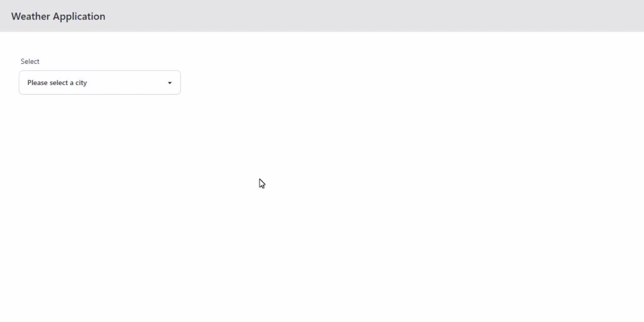644x322 pixels.
Task: Open the 'Please select a city' dropdown
Action: click(99, 82)
